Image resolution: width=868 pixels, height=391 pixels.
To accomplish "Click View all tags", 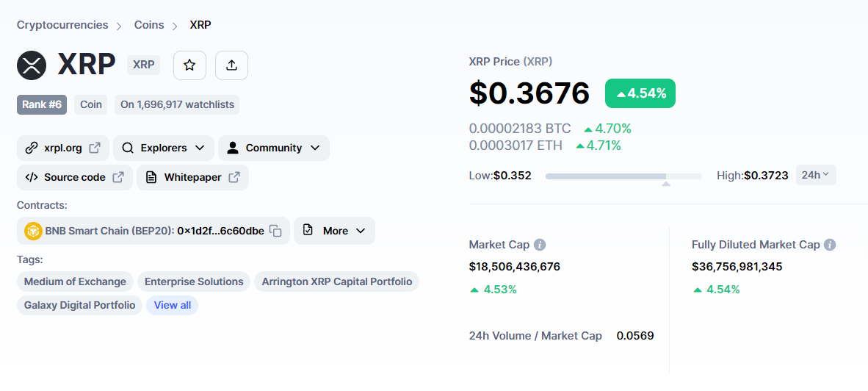I will (172, 305).
